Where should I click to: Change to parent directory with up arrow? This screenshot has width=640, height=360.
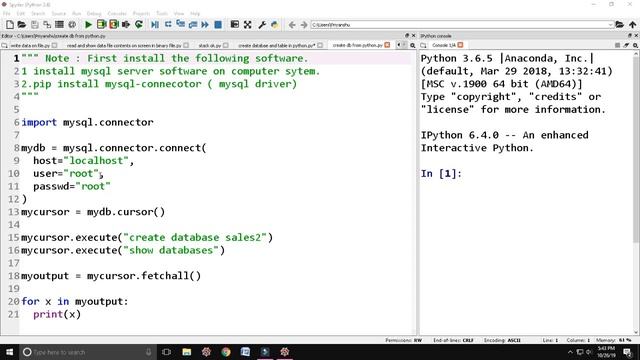[x=632, y=25]
